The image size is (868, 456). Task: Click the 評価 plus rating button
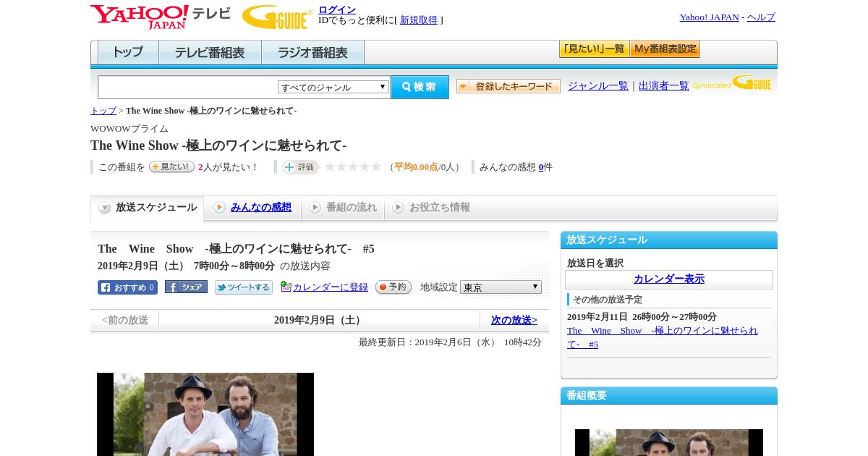coord(300,167)
